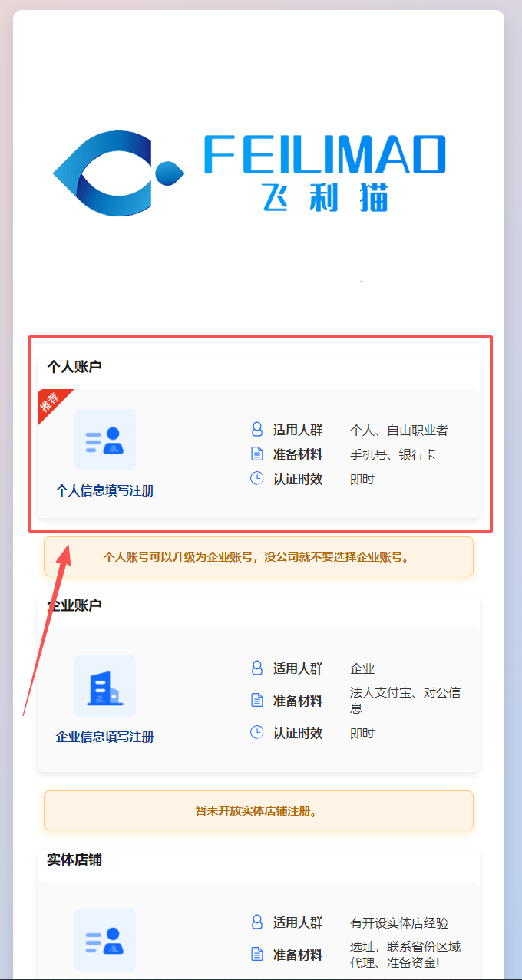Click the 企业 value in 企业账户 card
The width and height of the screenshot is (522, 980).
[362, 668]
